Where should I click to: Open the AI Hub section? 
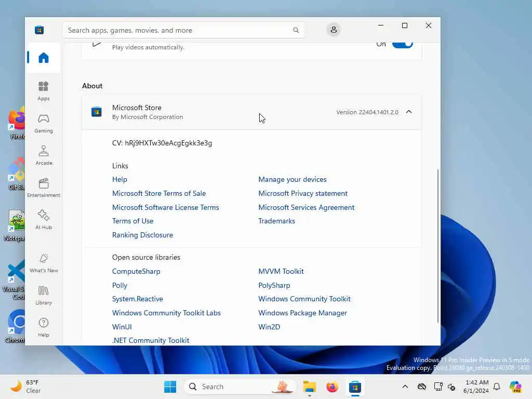click(x=44, y=220)
